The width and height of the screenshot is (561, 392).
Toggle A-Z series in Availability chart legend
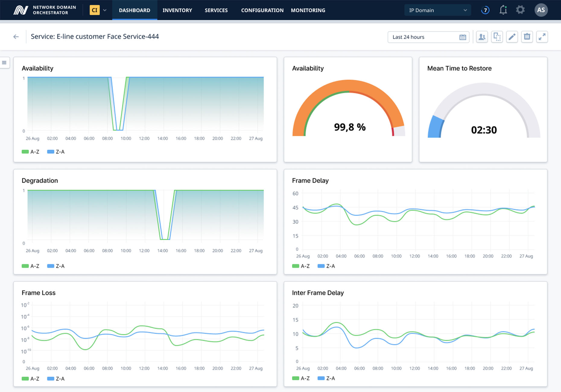(30, 152)
